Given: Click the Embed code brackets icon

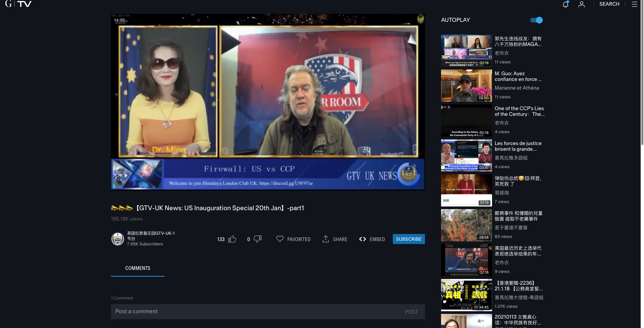Looking at the screenshot, I should pyautogui.click(x=362, y=239).
